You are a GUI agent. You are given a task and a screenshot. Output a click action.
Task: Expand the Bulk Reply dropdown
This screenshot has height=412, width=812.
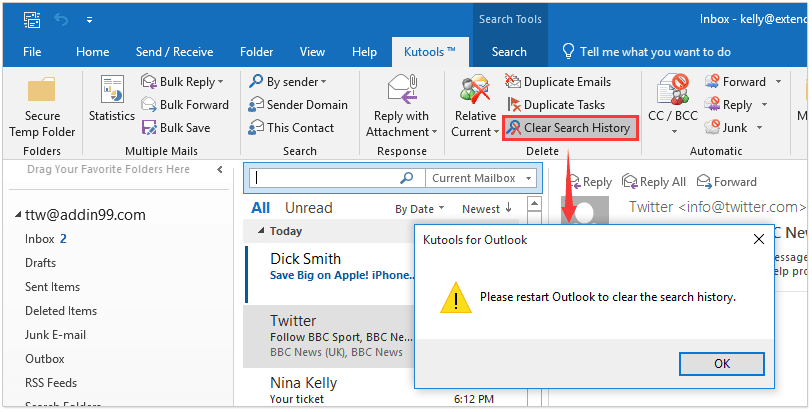(221, 82)
